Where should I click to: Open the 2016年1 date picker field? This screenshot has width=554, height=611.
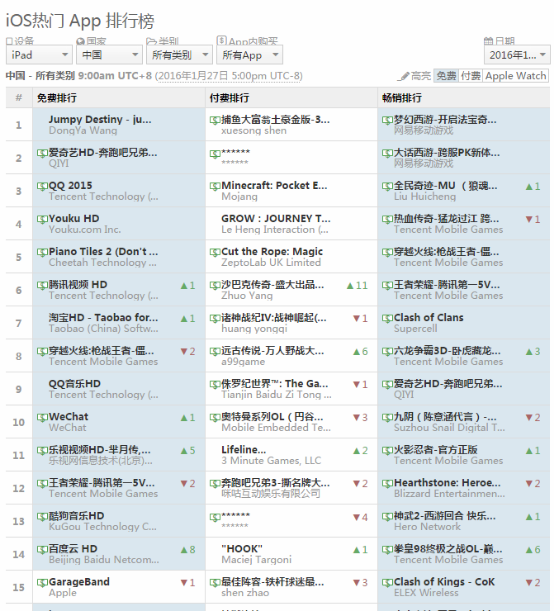[517, 55]
